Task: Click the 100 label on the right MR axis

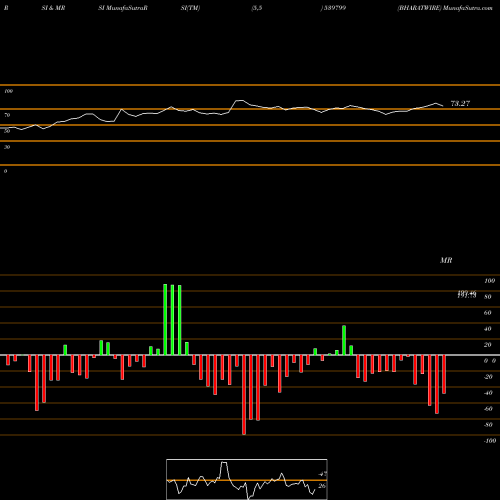Action: (x=489, y=281)
